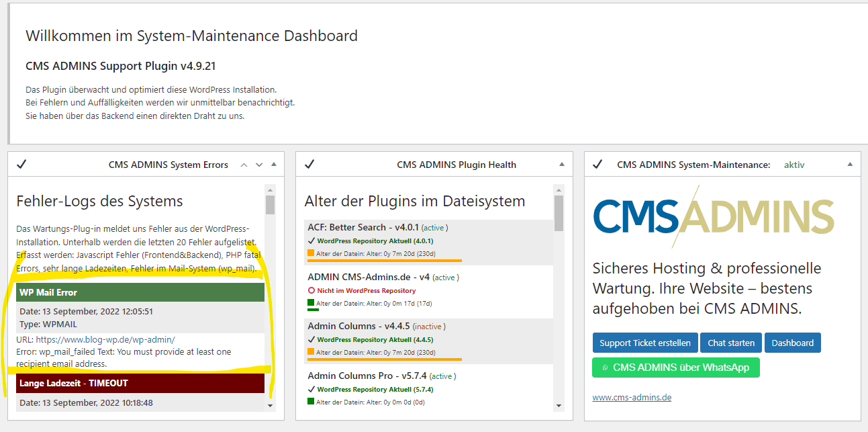Click the Alter der Plugins im Dateisystem heading
868x432 pixels.
(x=415, y=201)
